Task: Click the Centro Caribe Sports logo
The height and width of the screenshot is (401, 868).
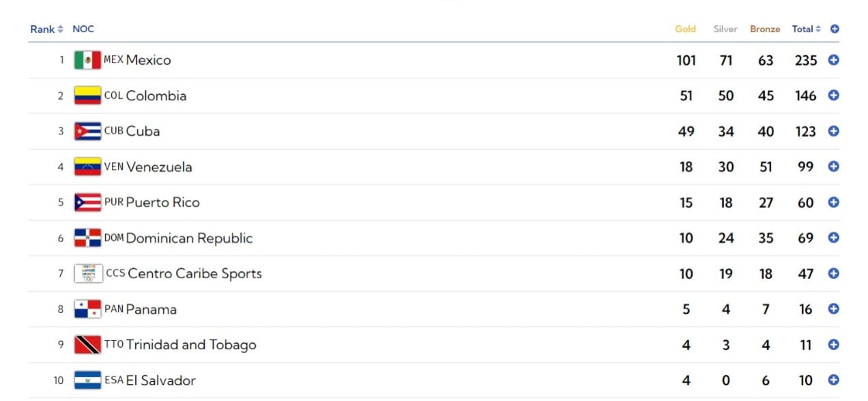Action: (89, 273)
